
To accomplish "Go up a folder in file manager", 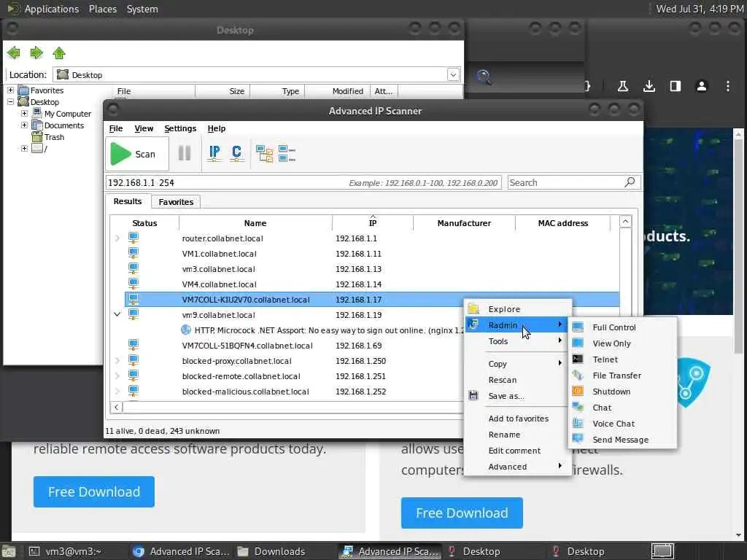I will pos(59,52).
